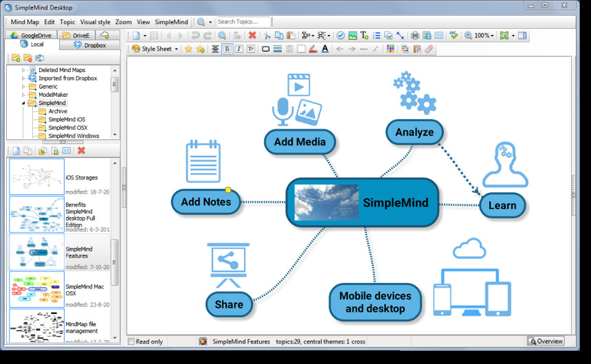Open the Visual style menu
591x364 pixels.
(x=96, y=22)
